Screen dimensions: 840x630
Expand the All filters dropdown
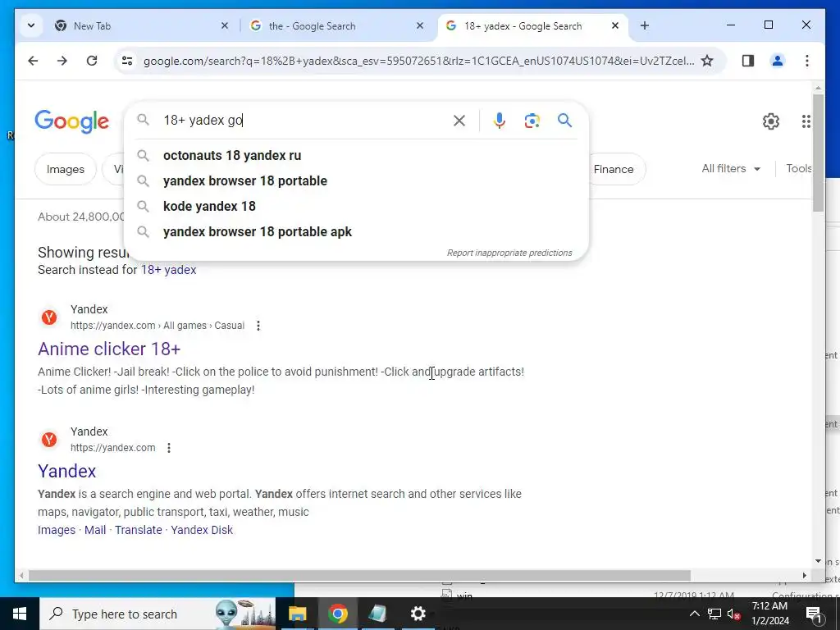point(731,169)
